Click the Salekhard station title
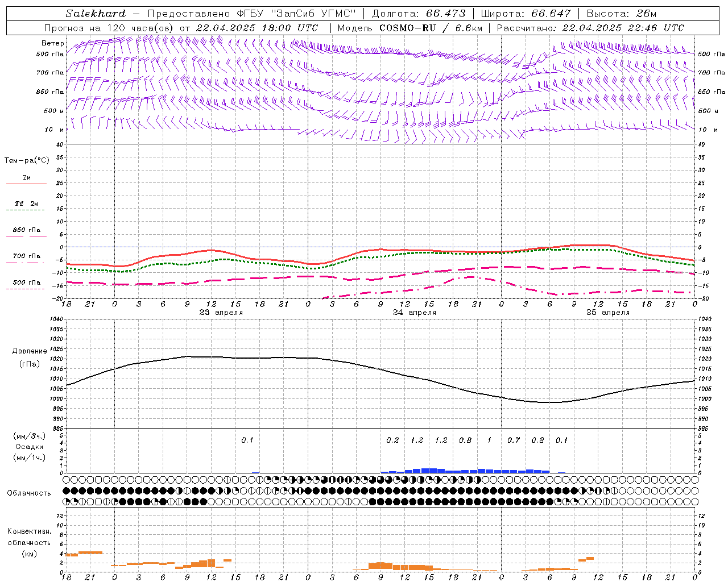The image size is (728, 582). (95, 14)
